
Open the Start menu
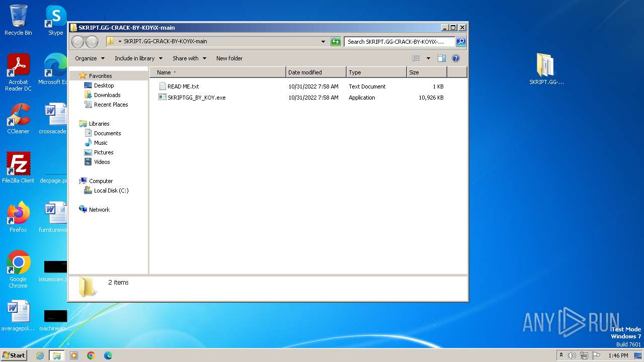pos(14,355)
